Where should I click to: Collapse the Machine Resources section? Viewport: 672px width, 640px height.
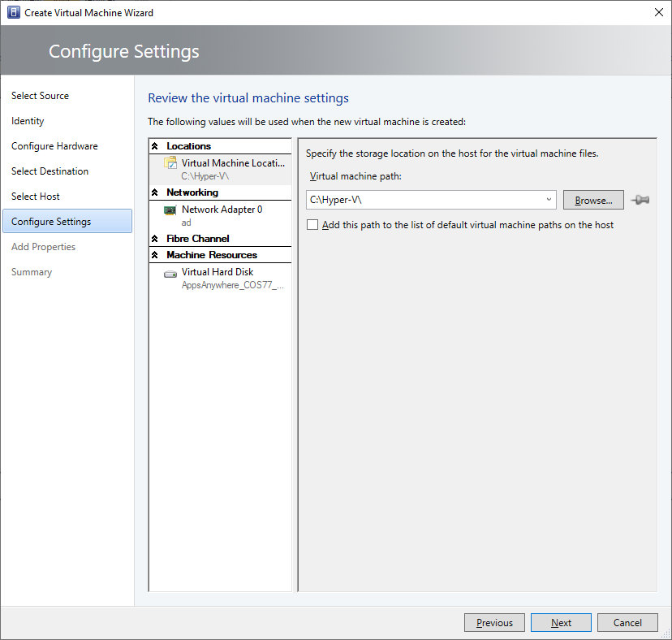[156, 255]
